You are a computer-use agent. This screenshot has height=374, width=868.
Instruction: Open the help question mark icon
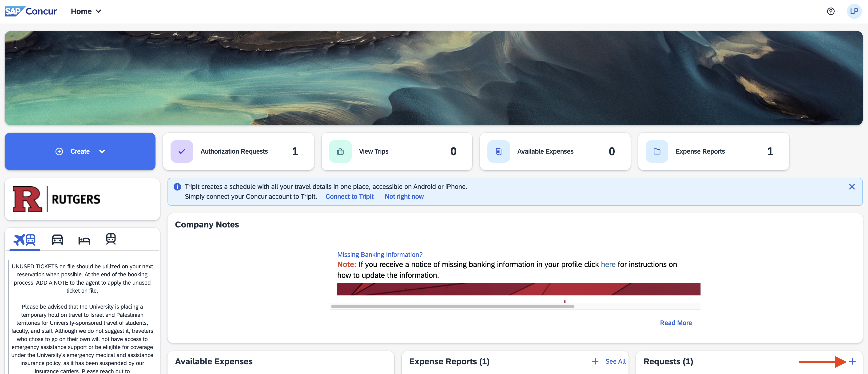tap(831, 12)
